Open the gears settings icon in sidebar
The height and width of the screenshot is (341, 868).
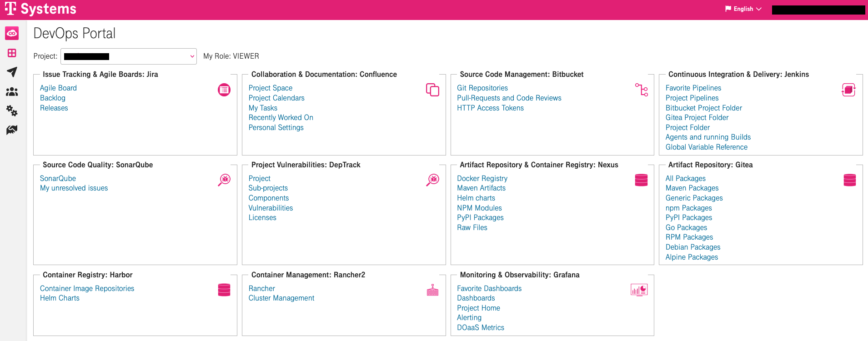12,111
